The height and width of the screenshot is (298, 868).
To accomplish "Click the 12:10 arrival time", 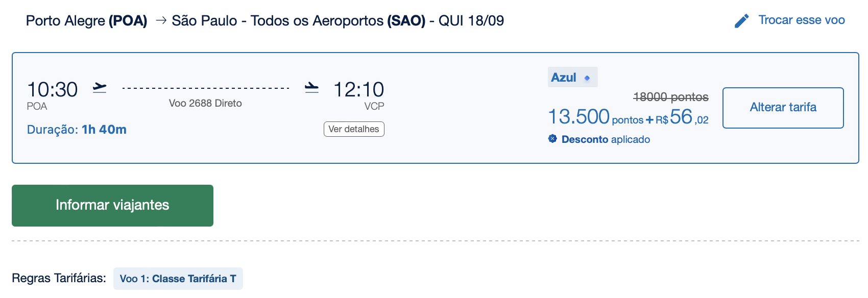I will point(359,90).
